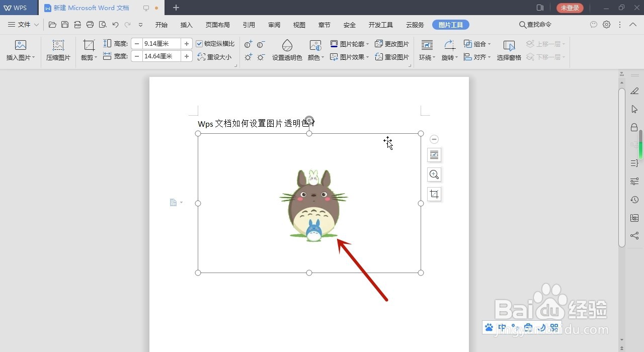
Task: Click the 重设大小 reset size button
Action: point(215,57)
